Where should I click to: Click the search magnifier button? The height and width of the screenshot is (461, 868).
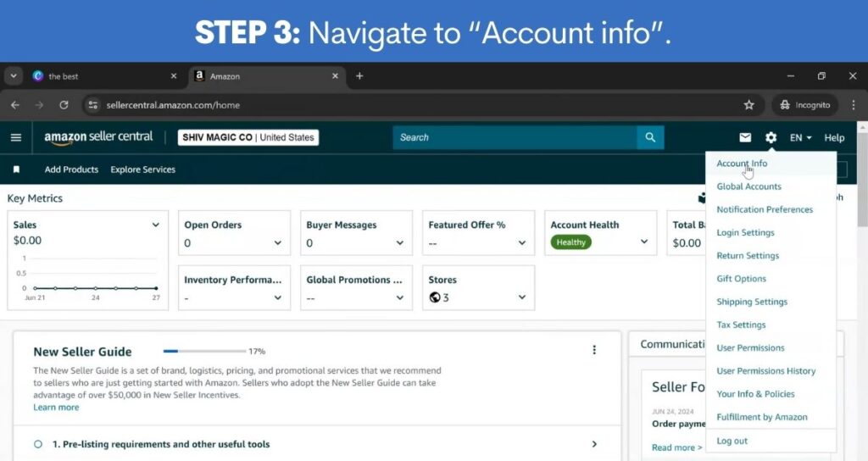coord(650,137)
